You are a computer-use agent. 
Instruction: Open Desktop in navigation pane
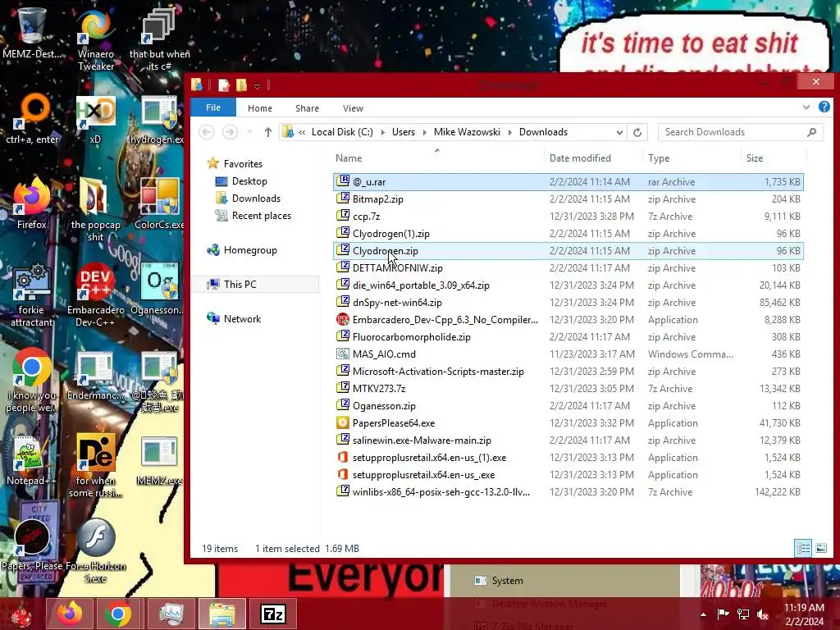[x=249, y=181]
